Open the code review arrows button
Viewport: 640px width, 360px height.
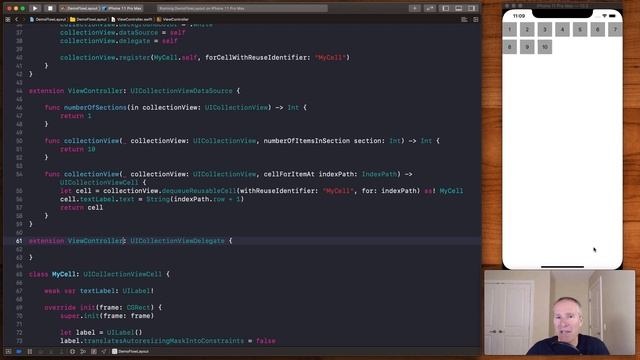[430, 8]
